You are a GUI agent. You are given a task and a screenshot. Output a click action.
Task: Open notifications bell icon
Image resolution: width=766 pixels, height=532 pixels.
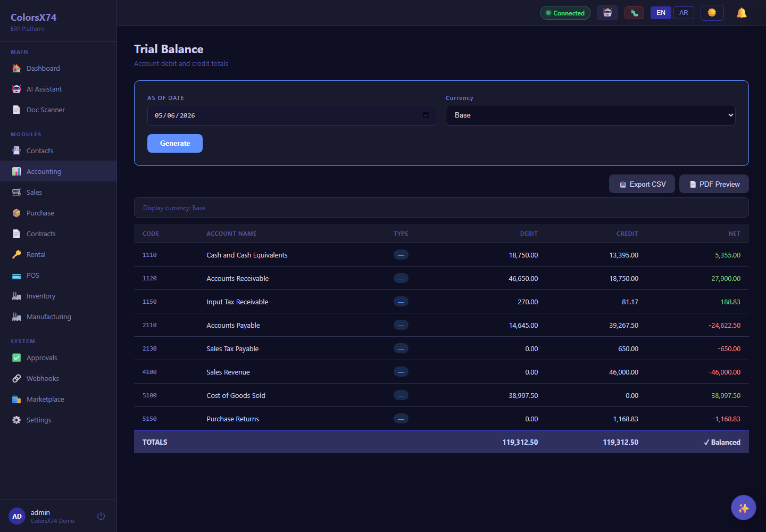[742, 13]
